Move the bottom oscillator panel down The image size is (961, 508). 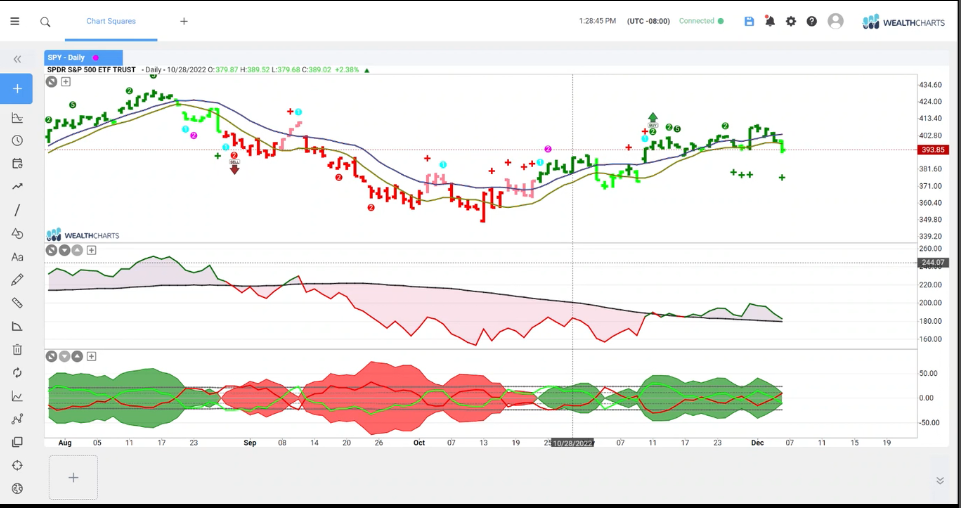pyautogui.click(x=64, y=356)
